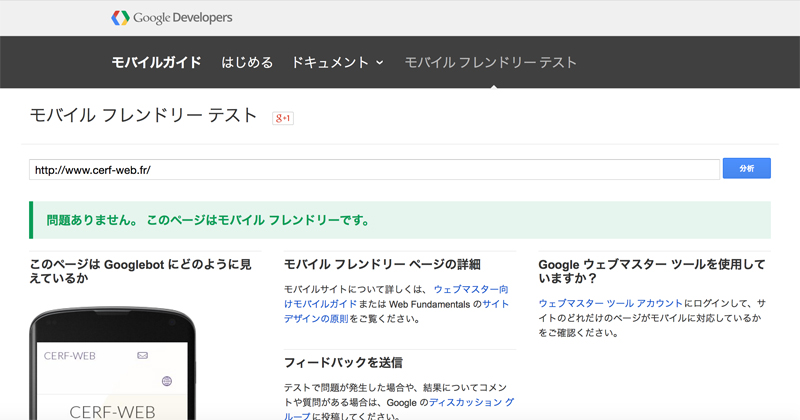Open サイトデザインの原則 link
This screenshot has height=420, width=800.
click(x=396, y=311)
